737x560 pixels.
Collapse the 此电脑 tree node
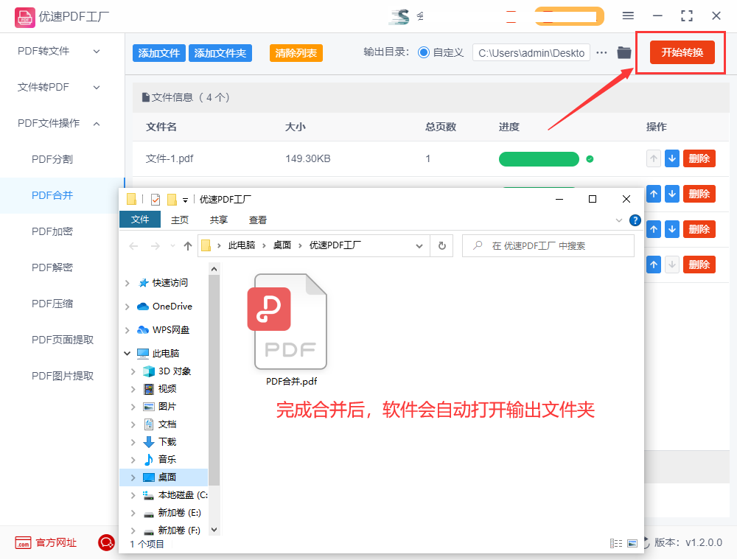click(127, 353)
